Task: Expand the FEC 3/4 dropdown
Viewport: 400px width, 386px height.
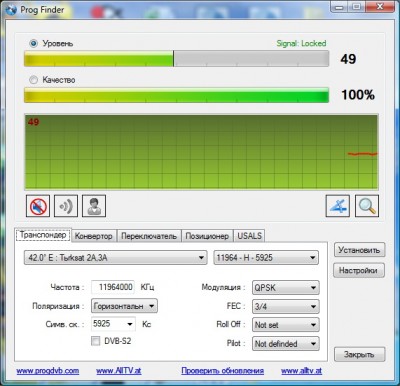Action: pos(286,306)
